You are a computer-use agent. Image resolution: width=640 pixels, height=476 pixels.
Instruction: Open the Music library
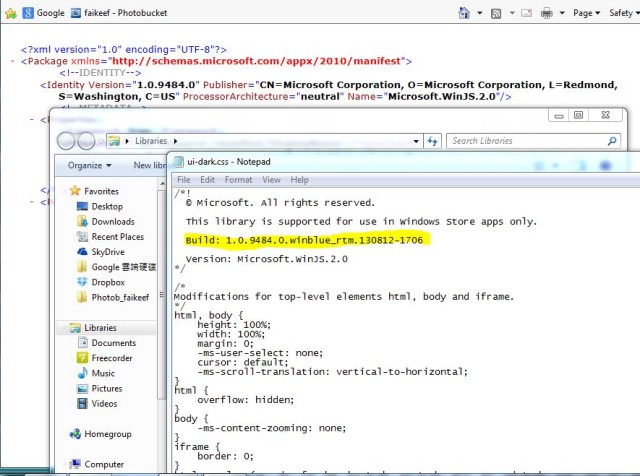[103, 373]
